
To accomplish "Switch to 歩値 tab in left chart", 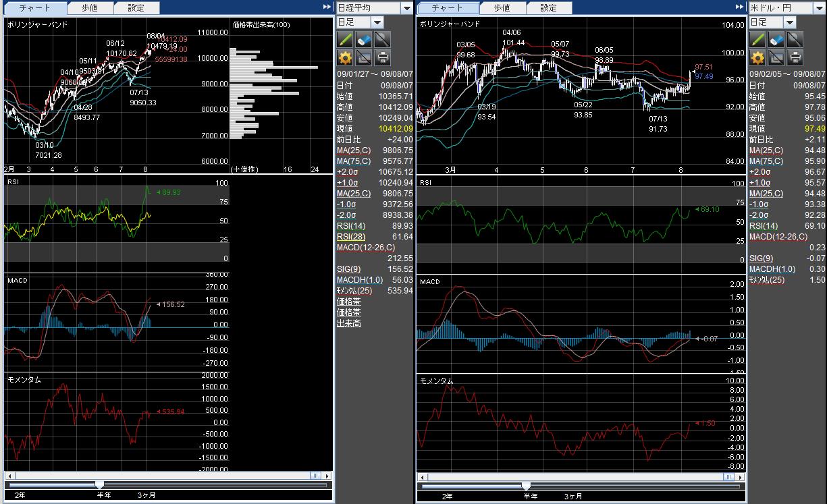I will pyautogui.click(x=88, y=8).
